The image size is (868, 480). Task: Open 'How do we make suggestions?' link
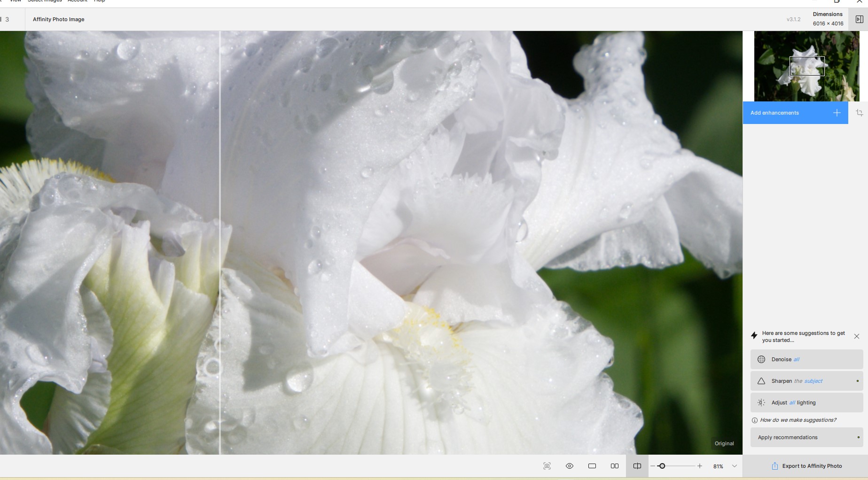tap(798, 420)
